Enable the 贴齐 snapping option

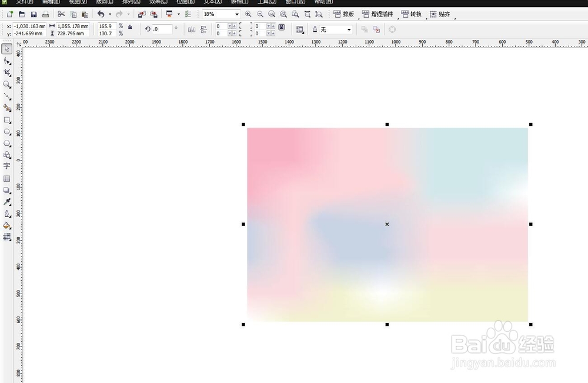tap(441, 14)
